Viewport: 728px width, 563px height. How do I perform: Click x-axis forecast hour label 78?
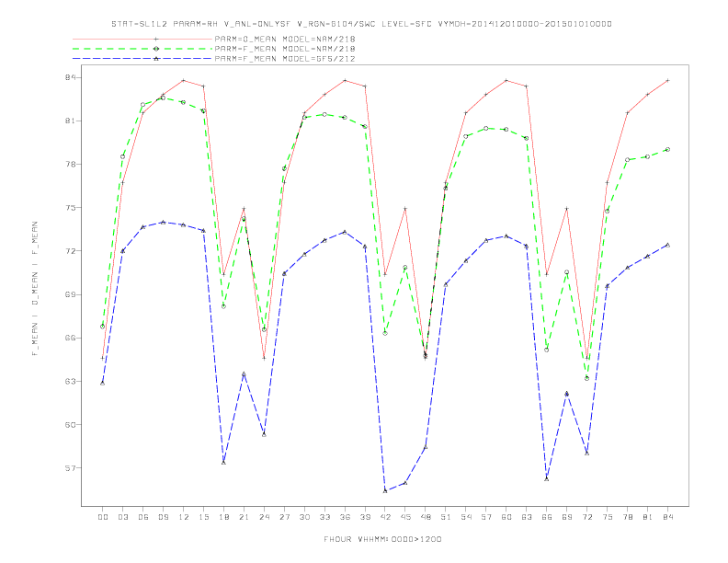point(628,517)
